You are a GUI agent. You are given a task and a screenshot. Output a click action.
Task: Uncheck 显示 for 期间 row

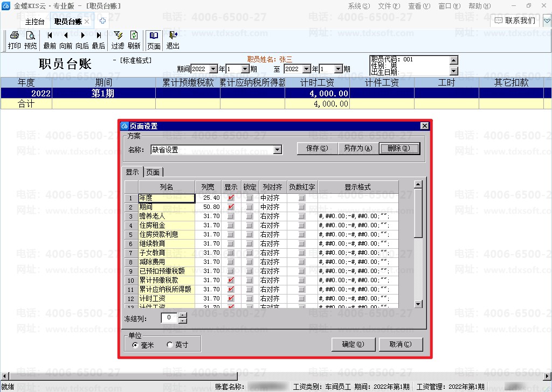click(x=231, y=207)
